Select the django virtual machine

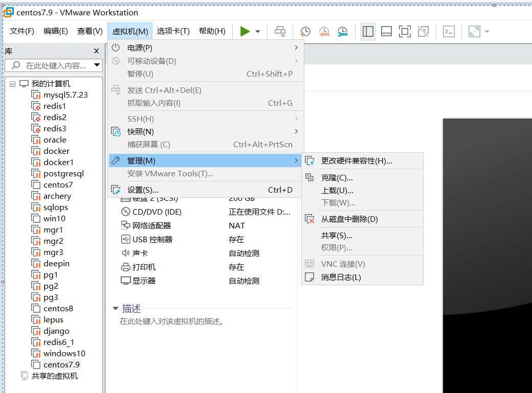pos(56,331)
